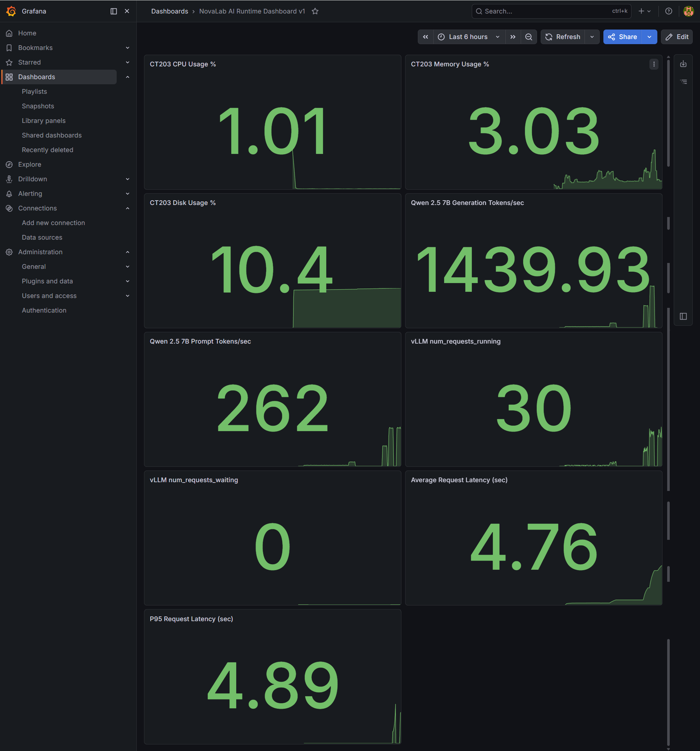700x751 pixels.
Task: Expand the Starred section chevron
Action: click(x=128, y=62)
